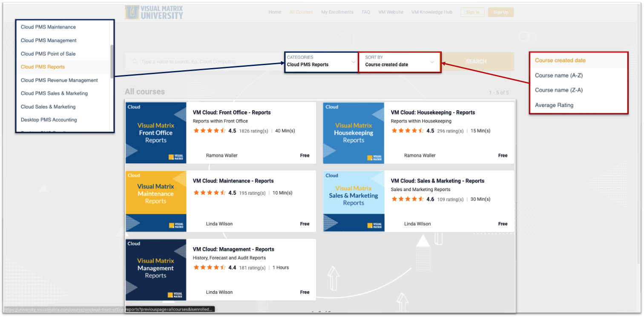Choose Course name (A-Z) sort option
Viewport: 644px width, 317px height.
point(559,75)
